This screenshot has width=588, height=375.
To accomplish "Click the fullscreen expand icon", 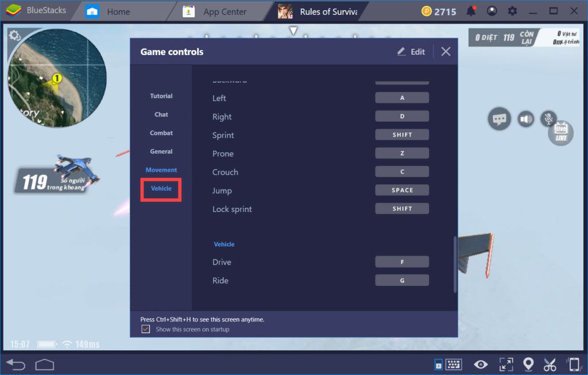I will point(506,364).
